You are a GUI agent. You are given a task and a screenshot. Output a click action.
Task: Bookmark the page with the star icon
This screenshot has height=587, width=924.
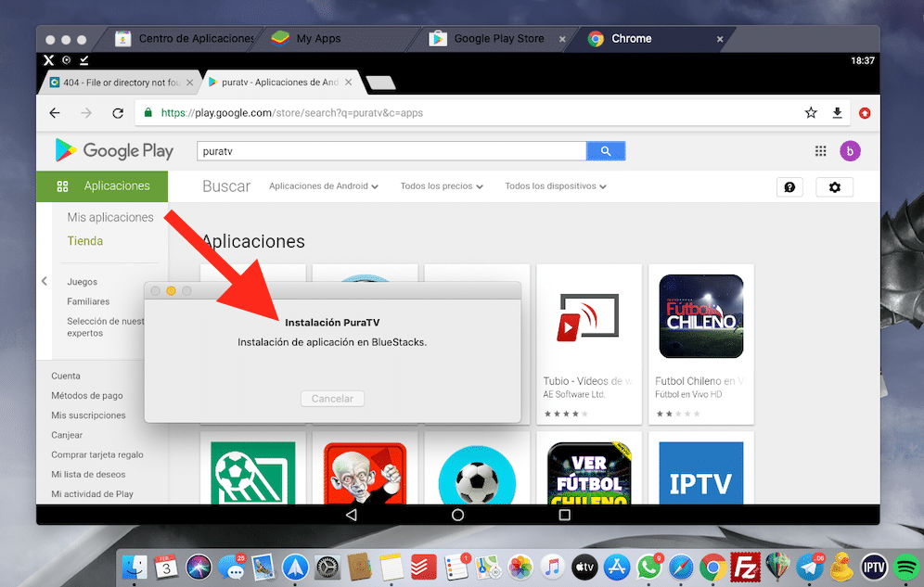tap(811, 112)
